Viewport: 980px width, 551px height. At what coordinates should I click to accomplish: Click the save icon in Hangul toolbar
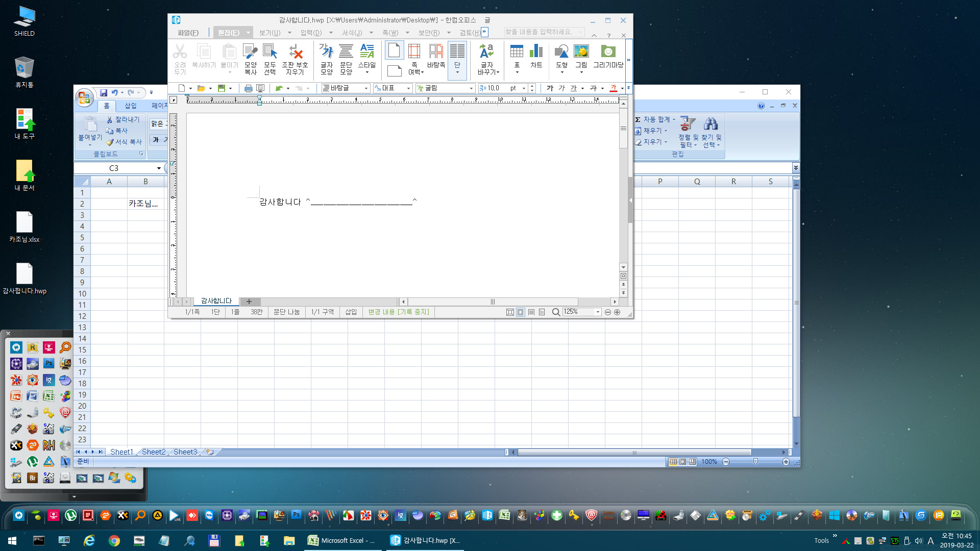pyautogui.click(x=222, y=88)
